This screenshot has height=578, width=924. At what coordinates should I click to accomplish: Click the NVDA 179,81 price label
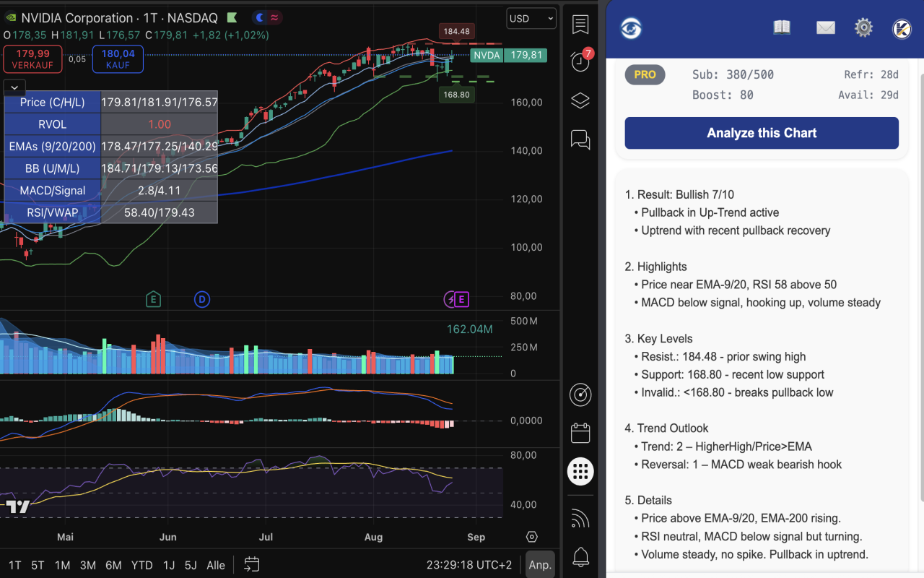tap(508, 55)
